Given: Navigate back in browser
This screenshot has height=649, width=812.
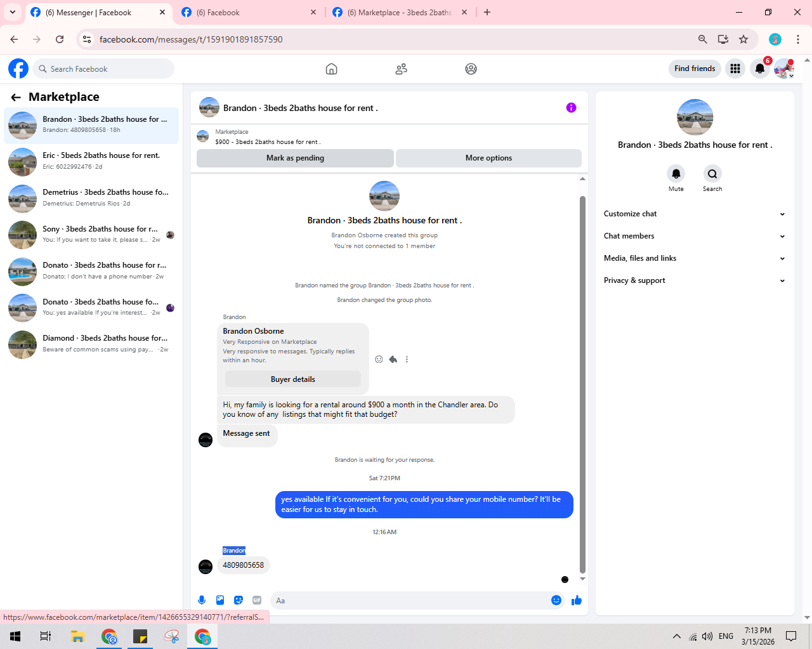Looking at the screenshot, I should (14, 39).
